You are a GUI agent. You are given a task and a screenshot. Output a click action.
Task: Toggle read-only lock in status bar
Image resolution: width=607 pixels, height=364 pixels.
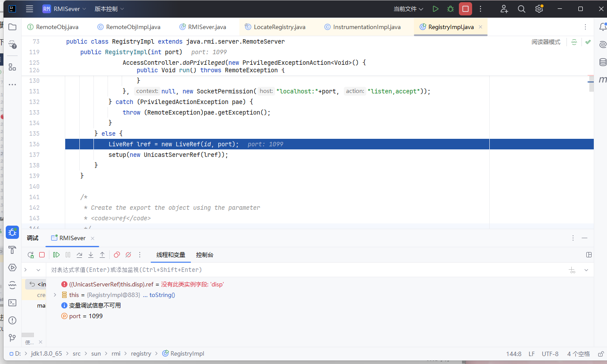[600, 353]
